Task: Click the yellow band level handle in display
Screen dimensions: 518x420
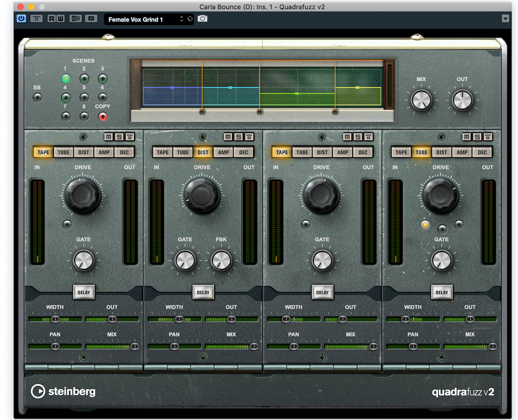Action: pyautogui.click(x=357, y=88)
